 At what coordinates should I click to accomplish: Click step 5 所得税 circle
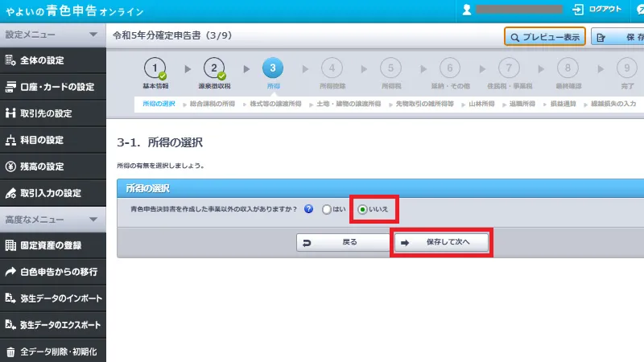pos(390,68)
